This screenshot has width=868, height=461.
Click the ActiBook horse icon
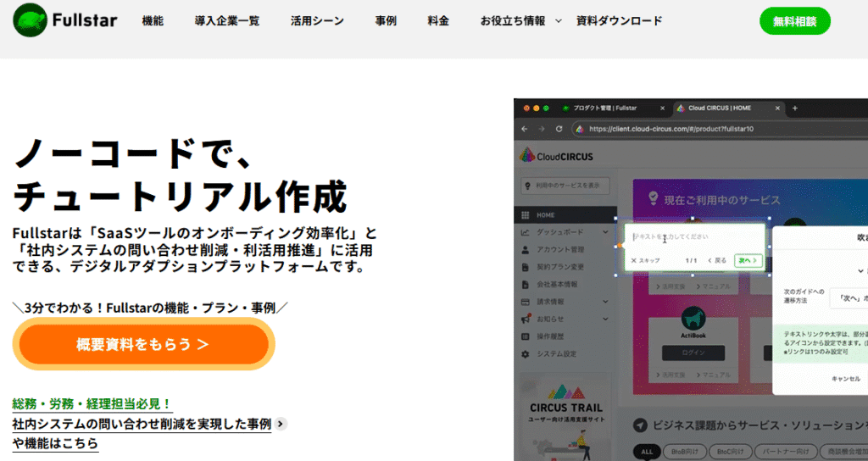tap(693, 319)
